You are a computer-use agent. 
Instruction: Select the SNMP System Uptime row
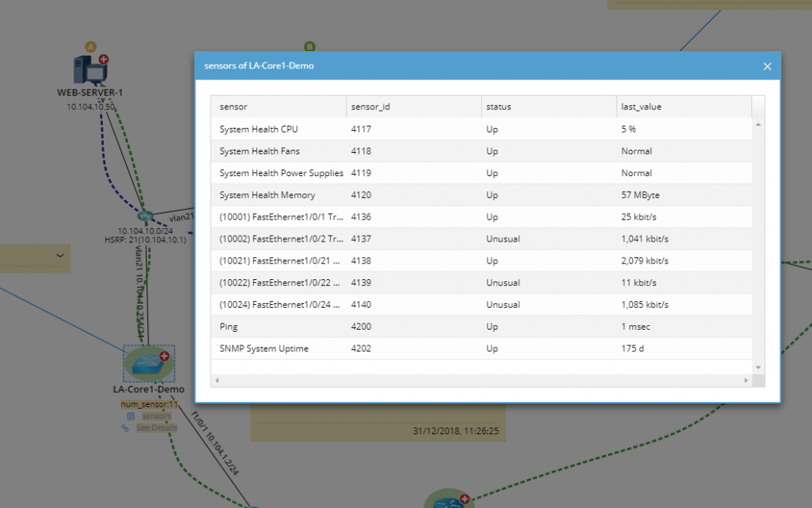pyautogui.click(x=481, y=348)
